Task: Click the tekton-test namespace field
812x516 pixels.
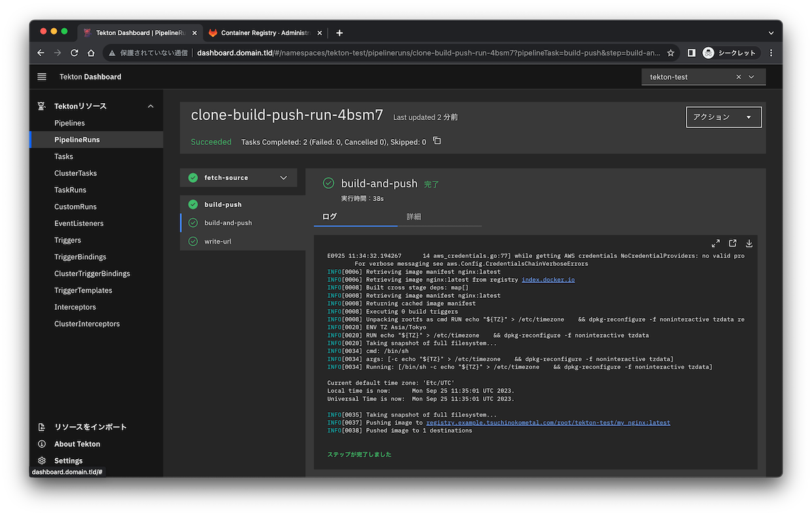Action: [703, 77]
